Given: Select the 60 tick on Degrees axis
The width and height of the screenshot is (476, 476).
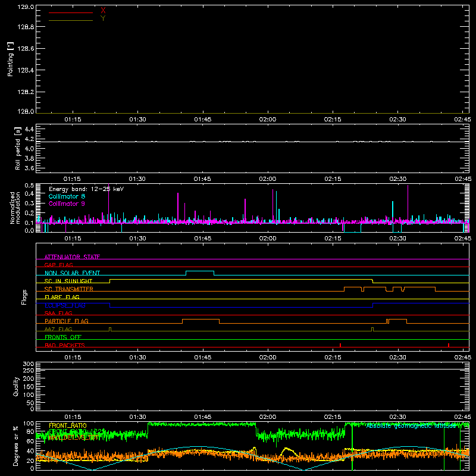Looking at the screenshot, I should (x=30, y=441).
